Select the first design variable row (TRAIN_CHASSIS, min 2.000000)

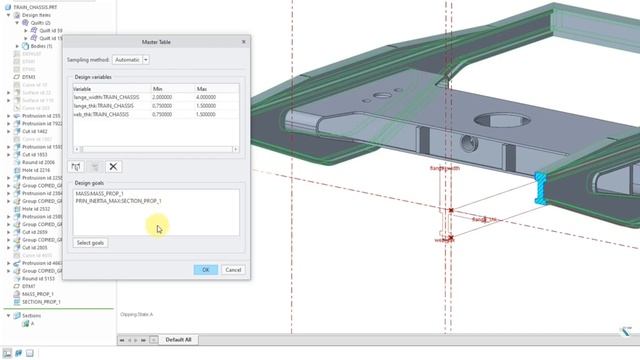pos(156,97)
